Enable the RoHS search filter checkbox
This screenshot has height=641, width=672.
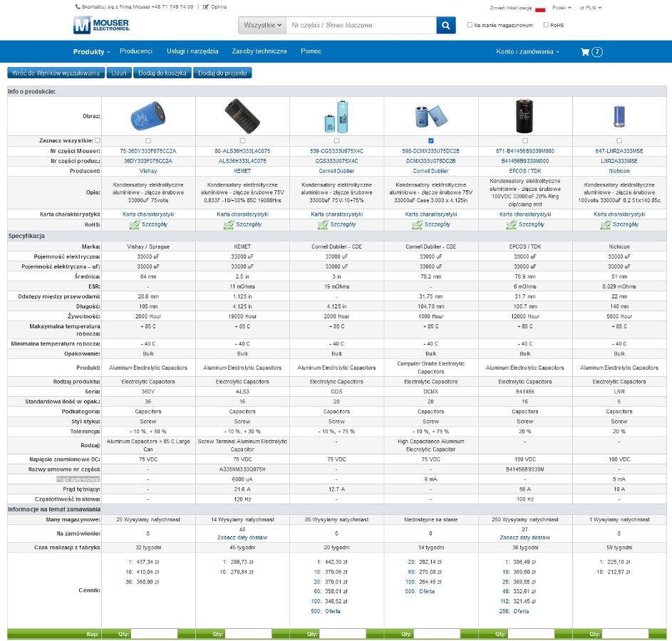[546, 25]
